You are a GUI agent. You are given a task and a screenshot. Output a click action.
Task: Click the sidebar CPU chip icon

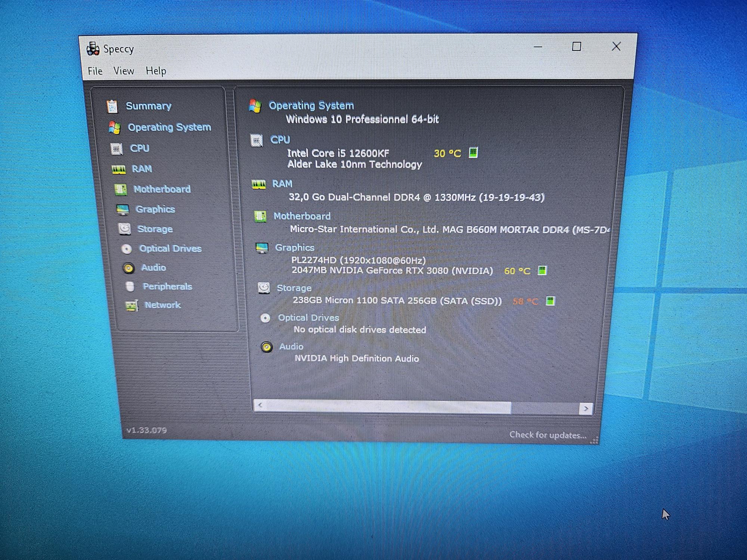117,149
